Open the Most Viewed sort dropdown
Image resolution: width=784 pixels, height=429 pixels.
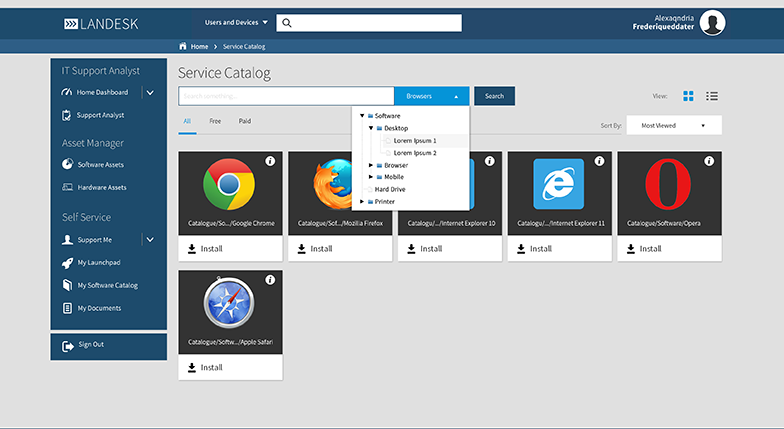pos(673,126)
